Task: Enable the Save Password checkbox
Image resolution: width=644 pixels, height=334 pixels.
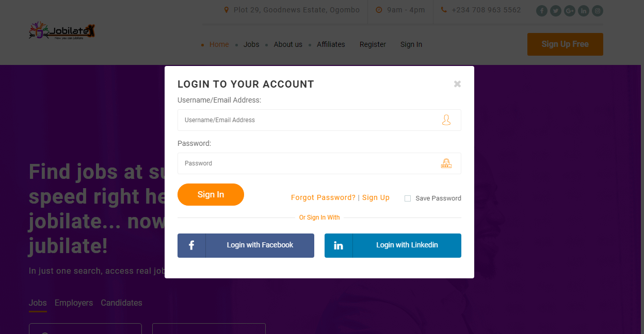Action: pos(408,198)
